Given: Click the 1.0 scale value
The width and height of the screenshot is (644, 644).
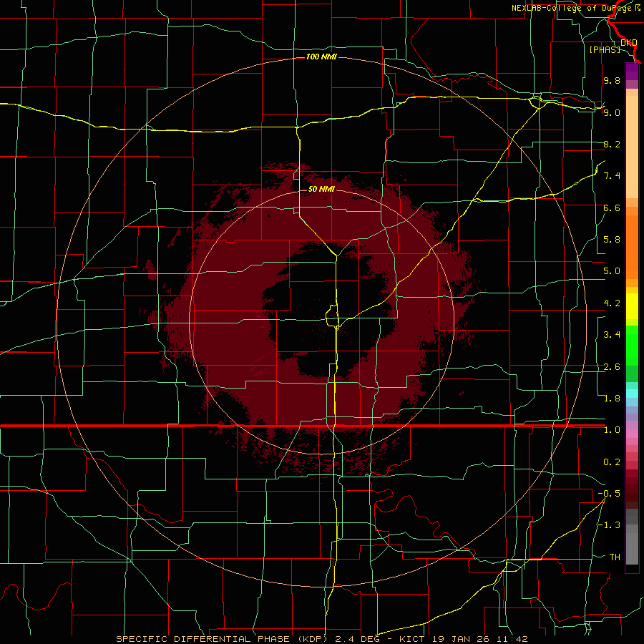Looking at the screenshot, I should coord(612,430).
